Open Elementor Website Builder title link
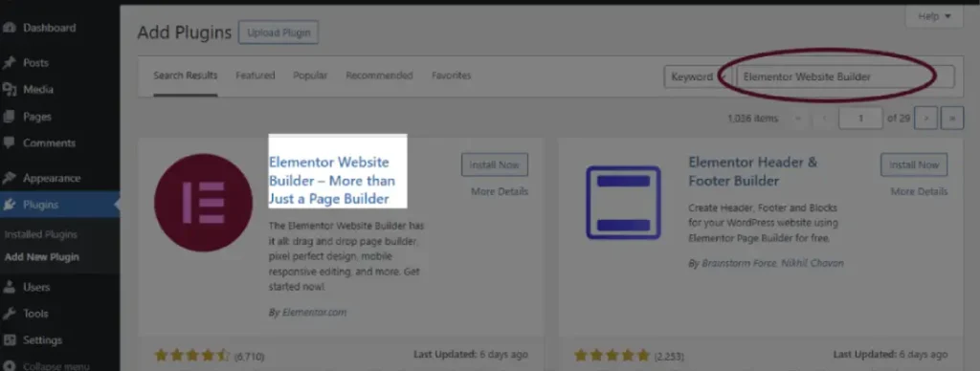The image size is (980, 371). [332, 181]
